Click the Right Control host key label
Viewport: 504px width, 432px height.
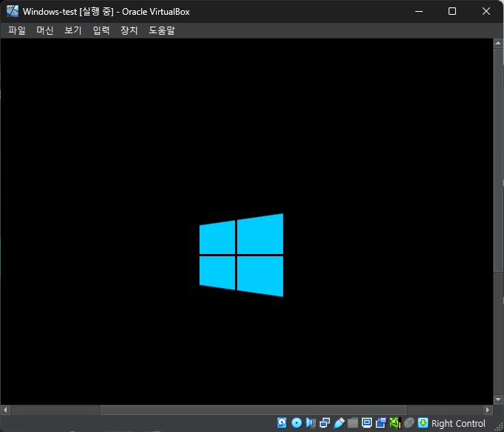(458, 424)
